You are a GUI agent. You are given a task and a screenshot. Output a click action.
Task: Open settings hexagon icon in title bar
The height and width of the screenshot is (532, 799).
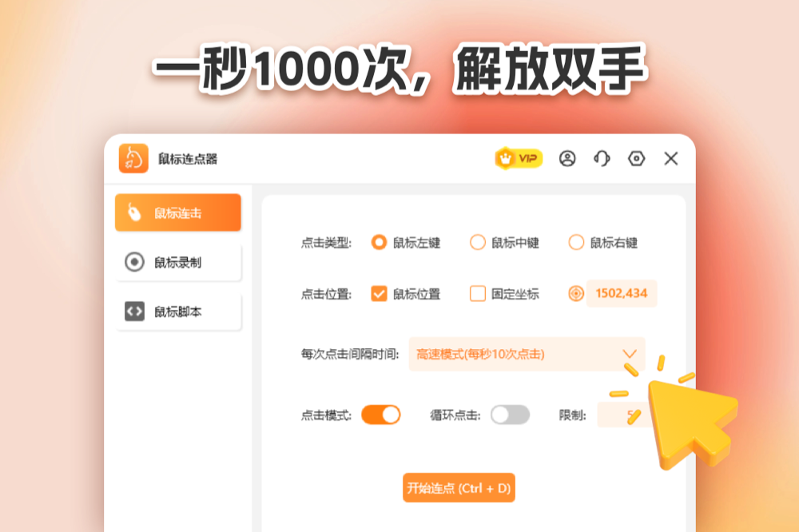click(x=637, y=158)
